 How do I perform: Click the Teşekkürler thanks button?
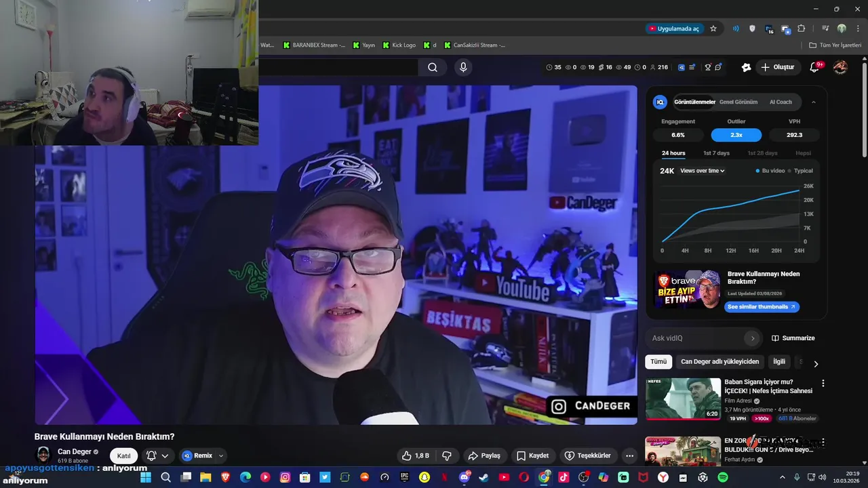tap(588, 455)
